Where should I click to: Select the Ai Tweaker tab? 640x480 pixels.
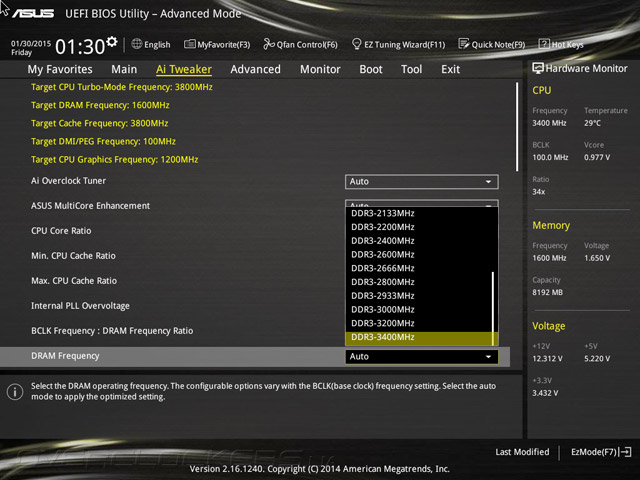point(184,69)
